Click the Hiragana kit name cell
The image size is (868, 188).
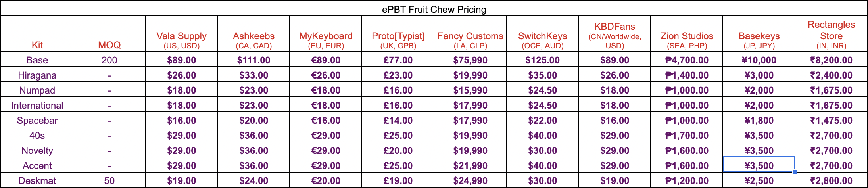(x=37, y=75)
